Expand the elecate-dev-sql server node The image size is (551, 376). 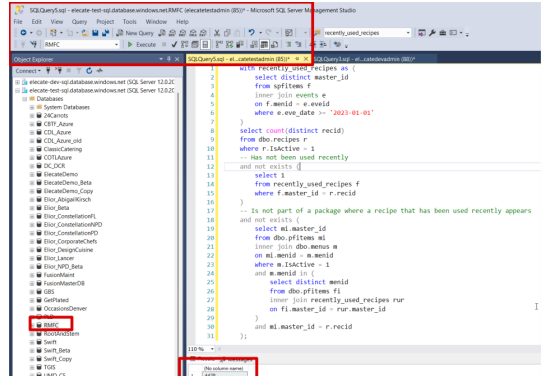pyautogui.click(x=18, y=82)
